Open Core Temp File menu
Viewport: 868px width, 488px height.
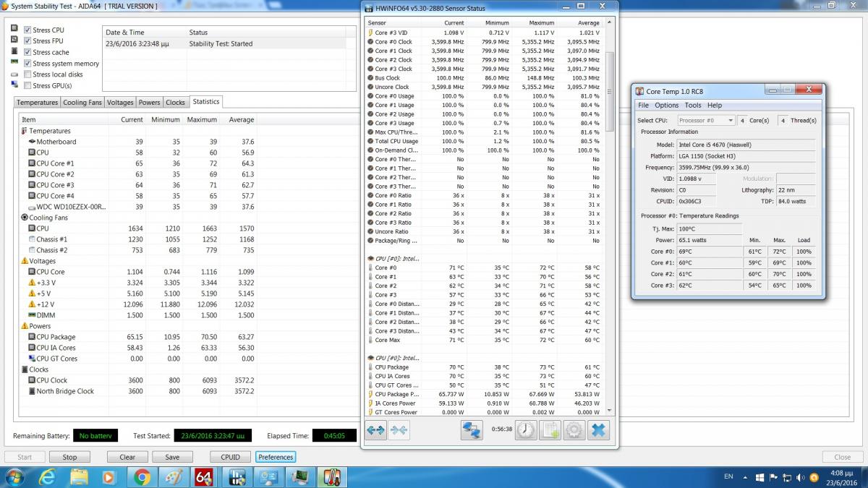pyautogui.click(x=643, y=106)
